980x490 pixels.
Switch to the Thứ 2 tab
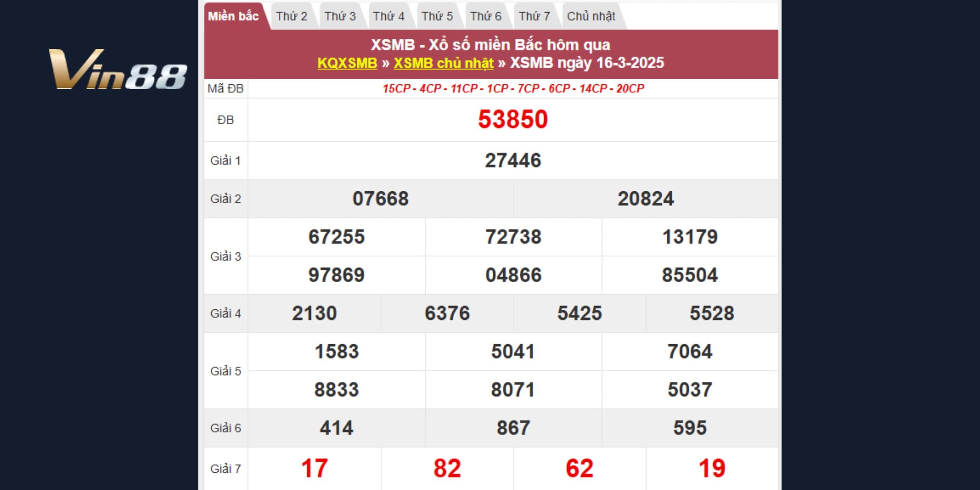pos(292,16)
